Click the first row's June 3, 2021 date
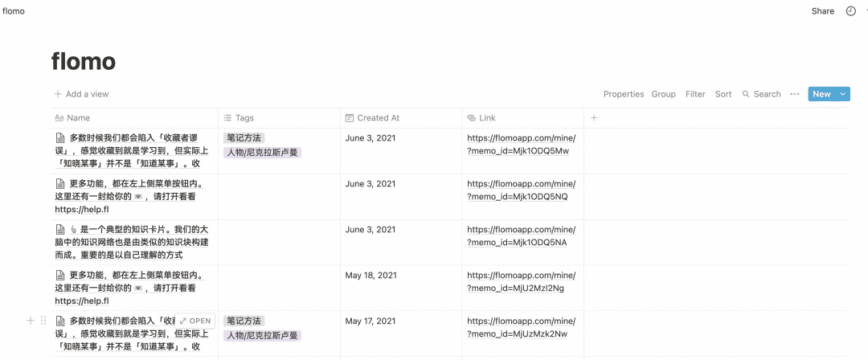Viewport: 868px width, 360px height. (371, 138)
